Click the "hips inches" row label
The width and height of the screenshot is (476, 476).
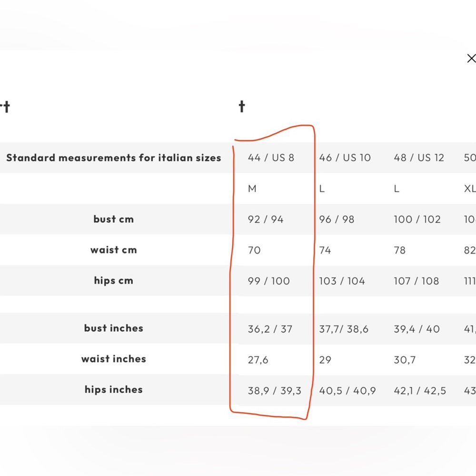pyautogui.click(x=114, y=390)
